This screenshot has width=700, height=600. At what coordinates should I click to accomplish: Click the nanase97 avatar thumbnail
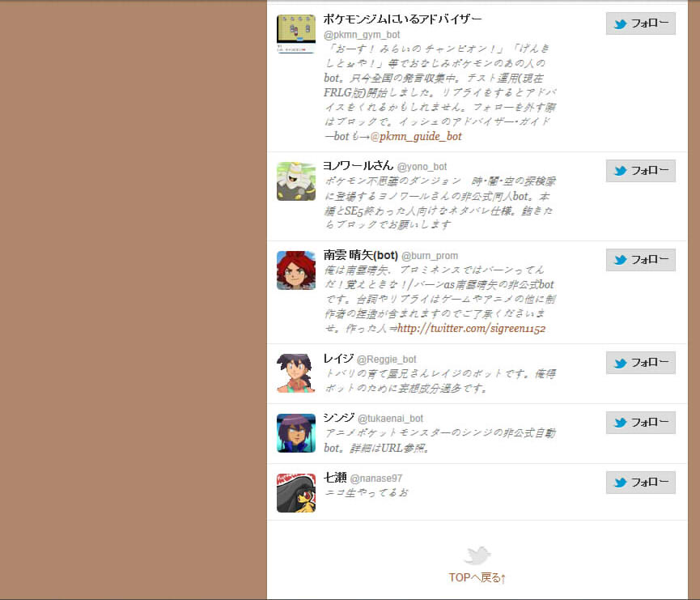(296, 493)
